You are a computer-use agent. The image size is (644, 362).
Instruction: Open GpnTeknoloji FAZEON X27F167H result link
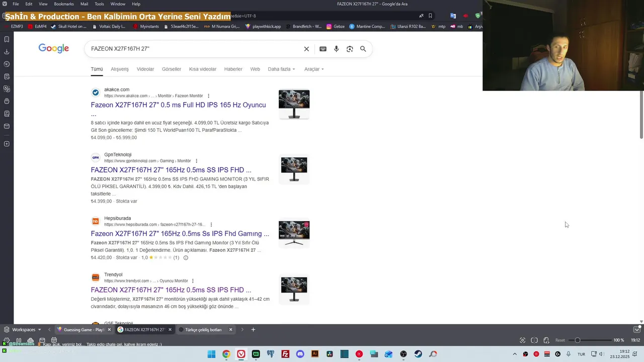[x=171, y=170]
